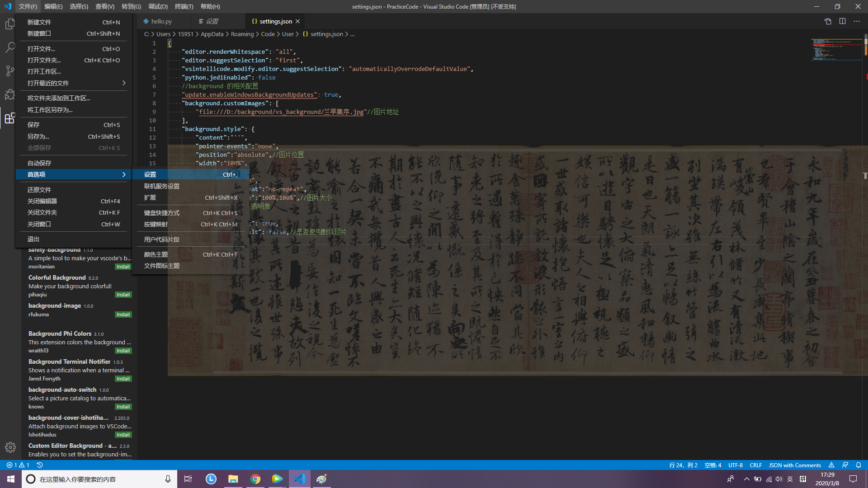
Task: Open the notifications bell in the status bar
Action: (859, 465)
